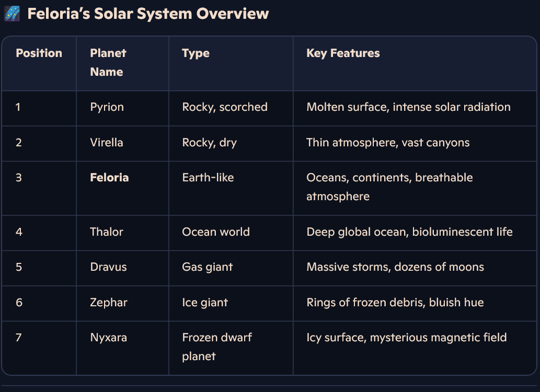
Task: Click the Nyxara planet name cell
Action: (108, 338)
